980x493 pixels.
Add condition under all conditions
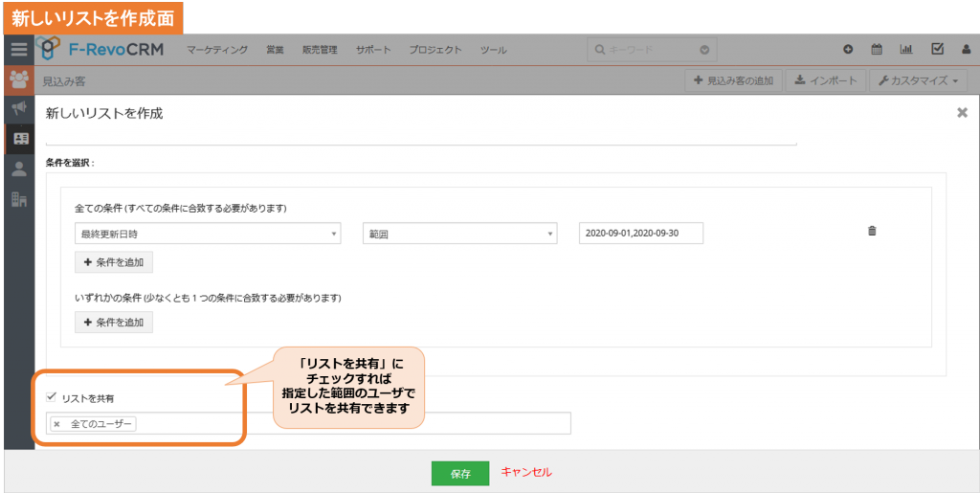pyautogui.click(x=114, y=262)
